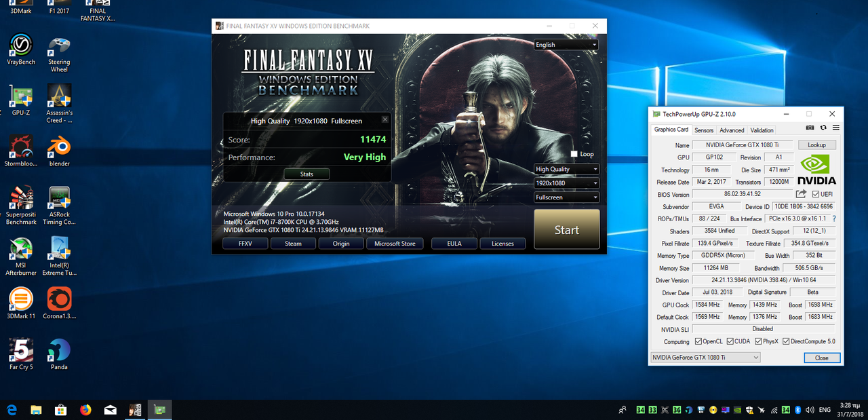
Task: Open the Fullscreen display mode dropdown
Action: click(x=566, y=197)
